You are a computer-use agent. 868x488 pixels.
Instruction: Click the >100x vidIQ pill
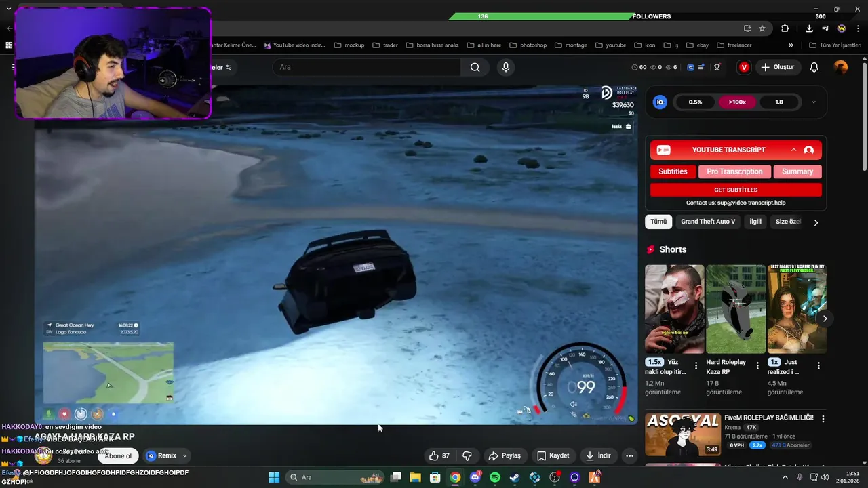tap(737, 102)
